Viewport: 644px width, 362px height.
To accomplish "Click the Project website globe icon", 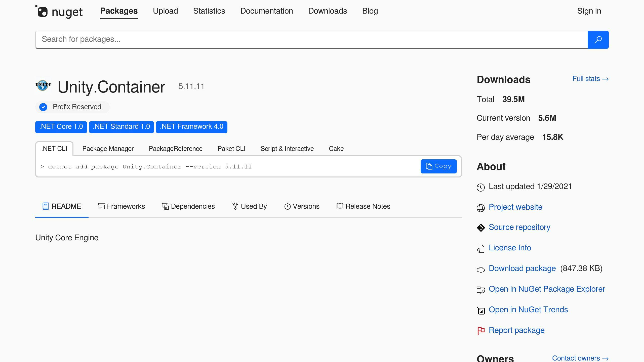I will click(480, 208).
